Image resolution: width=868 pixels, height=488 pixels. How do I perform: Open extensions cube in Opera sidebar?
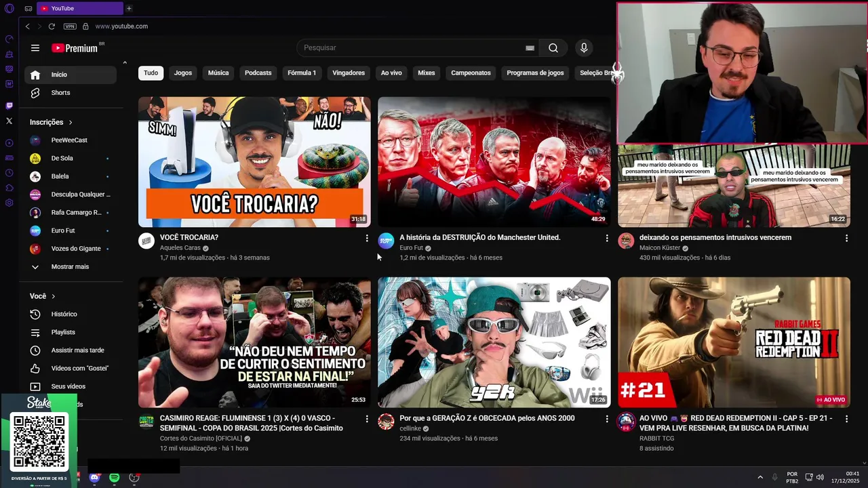coord(9,188)
